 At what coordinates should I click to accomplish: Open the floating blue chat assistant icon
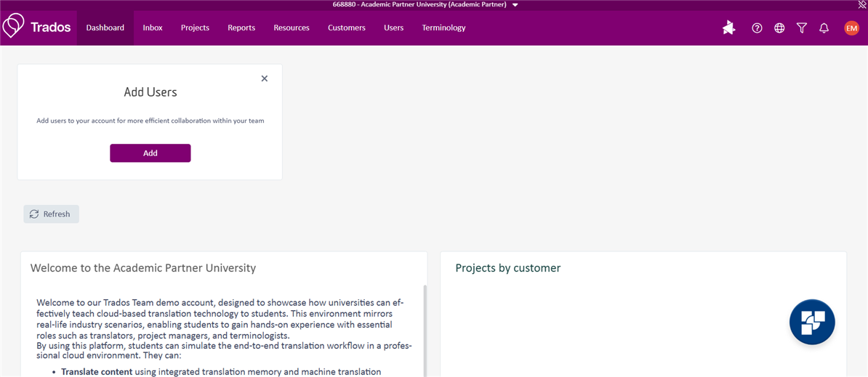point(812,322)
